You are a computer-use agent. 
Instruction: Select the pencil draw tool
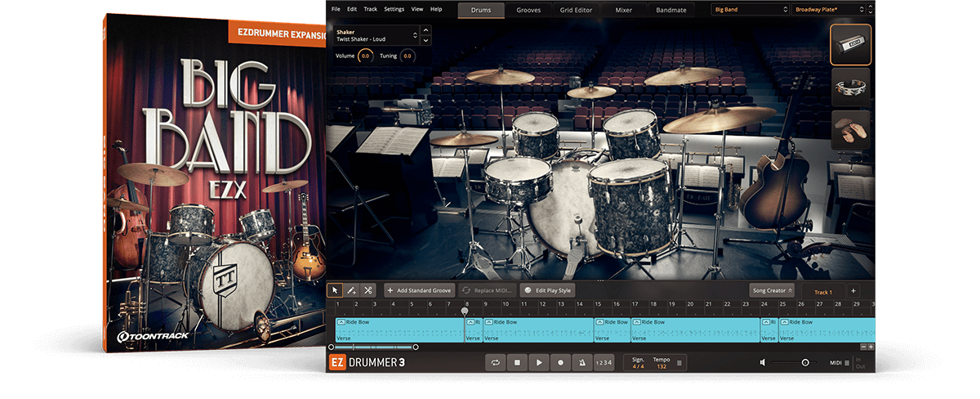[351, 290]
